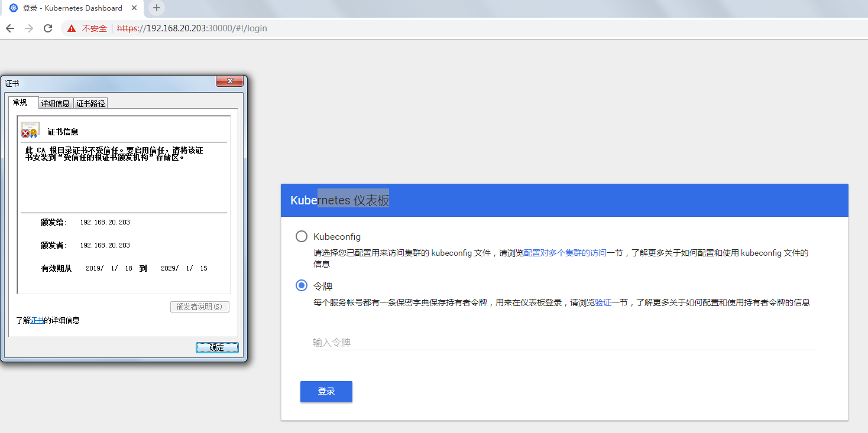Select the Kubeconfig radio button
The image size is (868, 433).
(x=302, y=236)
